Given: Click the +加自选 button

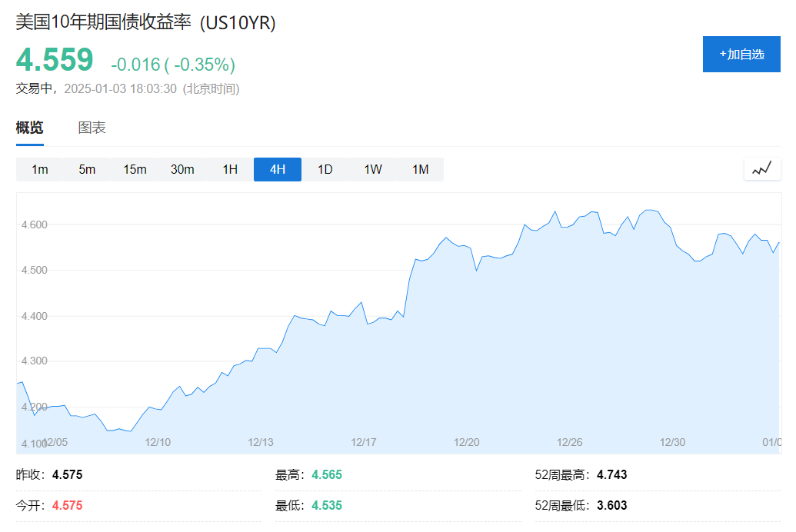Looking at the screenshot, I should 741,54.
